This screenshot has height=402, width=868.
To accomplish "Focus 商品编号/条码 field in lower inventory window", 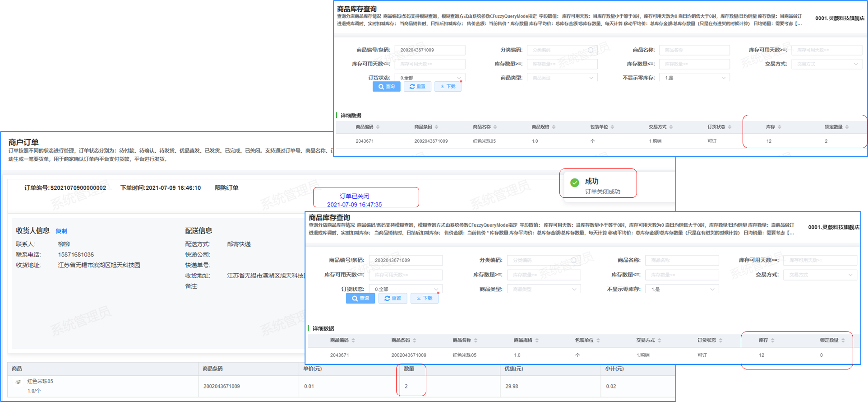I will tap(406, 261).
